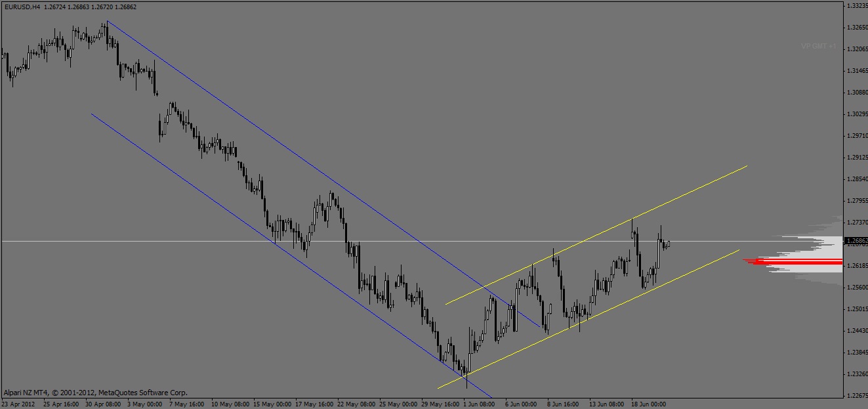The image size is (868, 409).
Task: Click the 3 May 00:00 time label
Action: click(144, 404)
